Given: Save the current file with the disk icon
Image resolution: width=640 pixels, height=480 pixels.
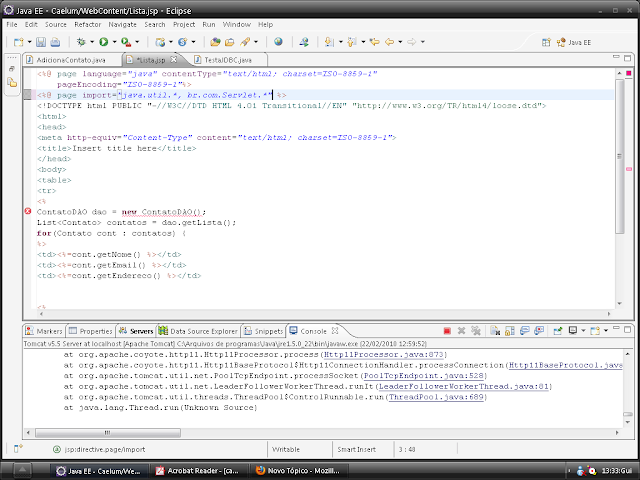Looking at the screenshot, I should point(41,42).
